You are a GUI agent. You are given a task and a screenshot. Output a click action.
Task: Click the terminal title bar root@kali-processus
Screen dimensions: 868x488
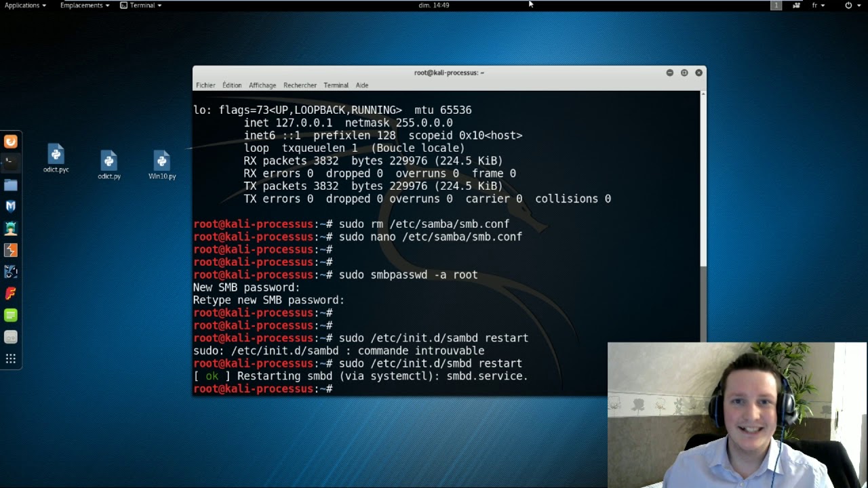pos(449,73)
